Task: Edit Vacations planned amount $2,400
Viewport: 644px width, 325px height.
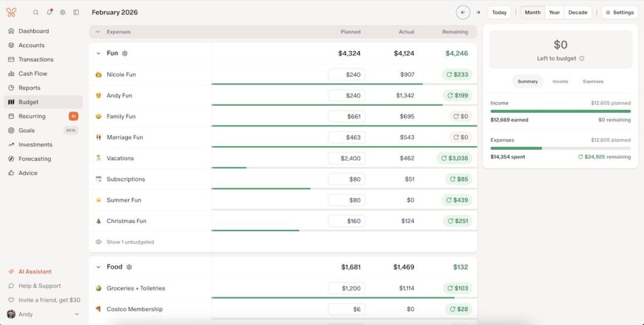Action: click(347, 158)
